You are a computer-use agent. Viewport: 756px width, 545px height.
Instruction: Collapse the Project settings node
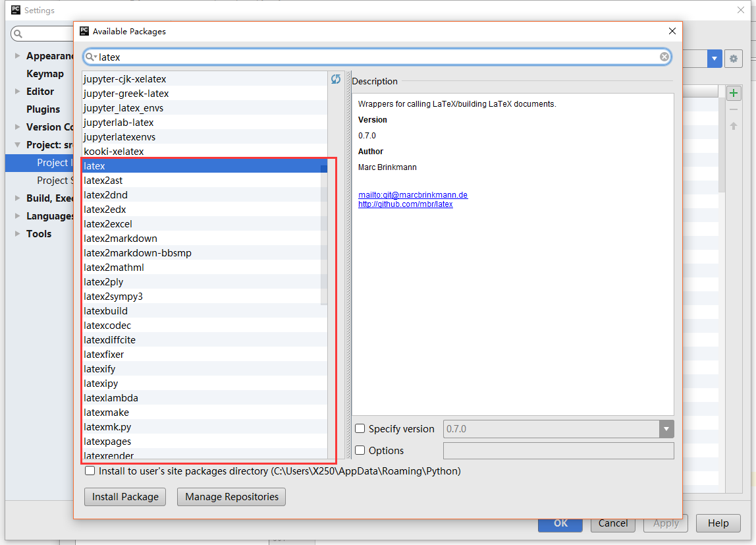click(x=17, y=145)
